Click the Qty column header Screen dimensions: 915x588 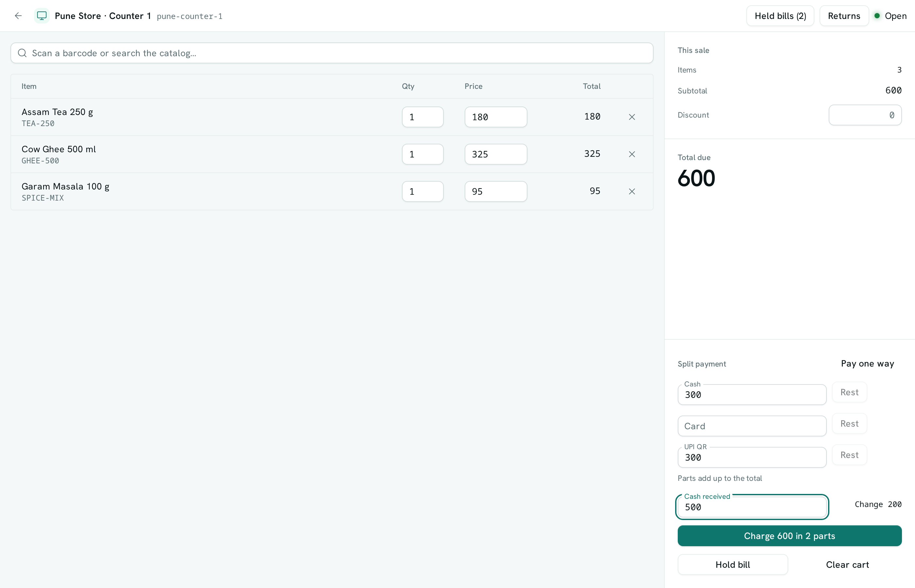coord(408,86)
